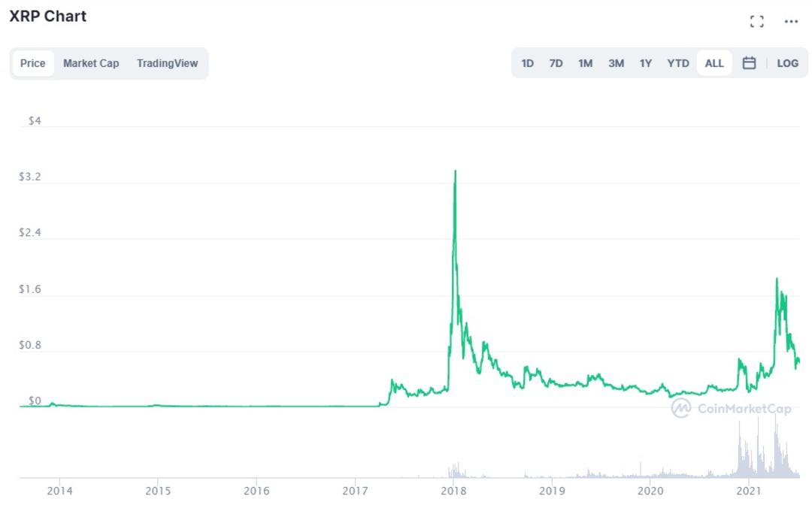Image resolution: width=812 pixels, height=511 pixels.
Task: Switch to the TradingView tab
Action: click(167, 63)
